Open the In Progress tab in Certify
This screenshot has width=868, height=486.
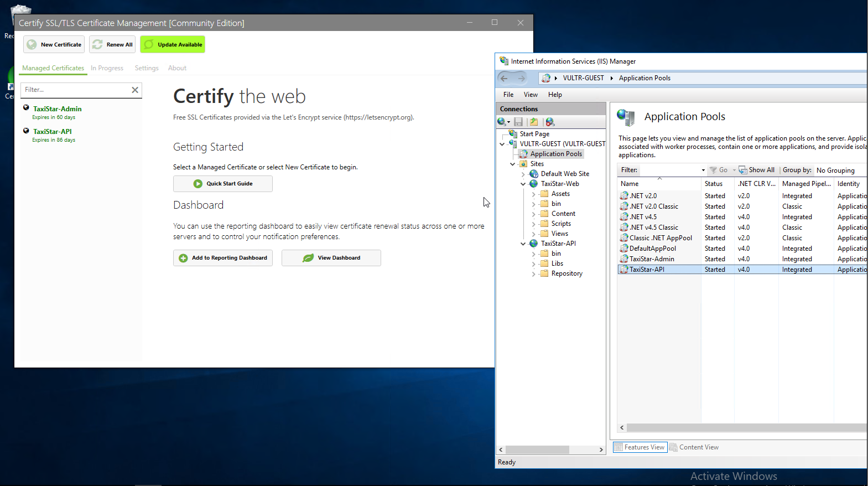pos(107,68)
